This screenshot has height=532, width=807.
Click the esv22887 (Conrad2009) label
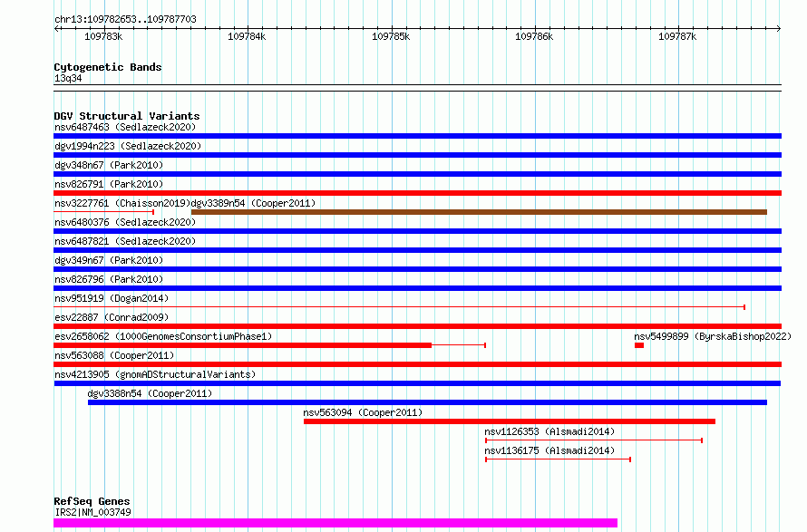pyautogui.click(x=112, y=317)
